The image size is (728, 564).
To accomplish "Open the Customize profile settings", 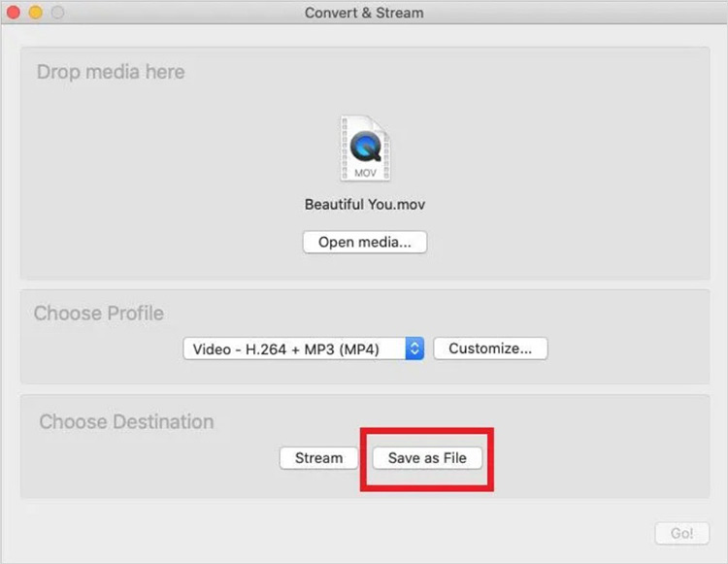I will [490, 348].
